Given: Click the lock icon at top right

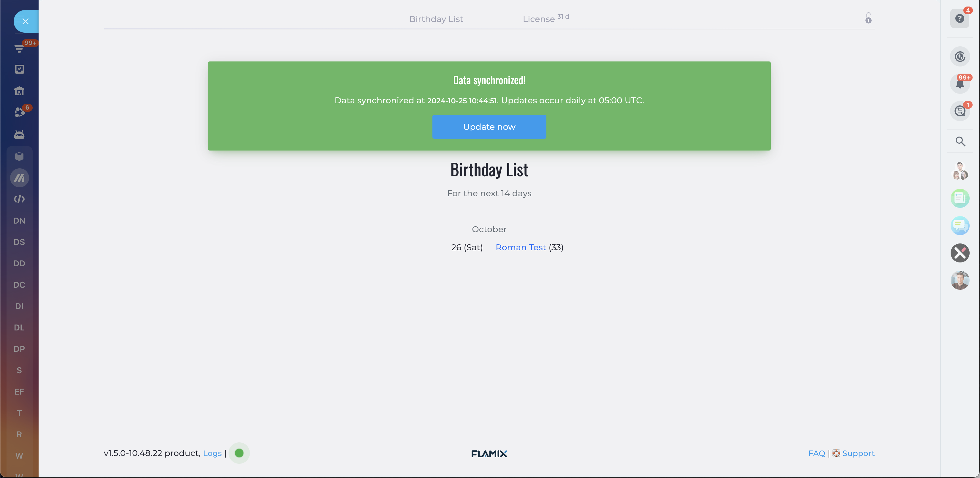Looking at the screenshot, I should (x=868, y=18).
